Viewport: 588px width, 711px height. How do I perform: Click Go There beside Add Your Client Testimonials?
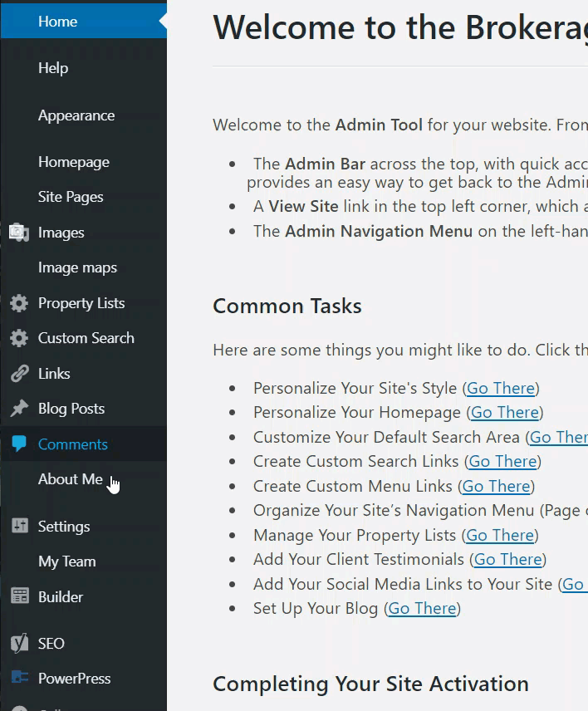click(507, 559)
